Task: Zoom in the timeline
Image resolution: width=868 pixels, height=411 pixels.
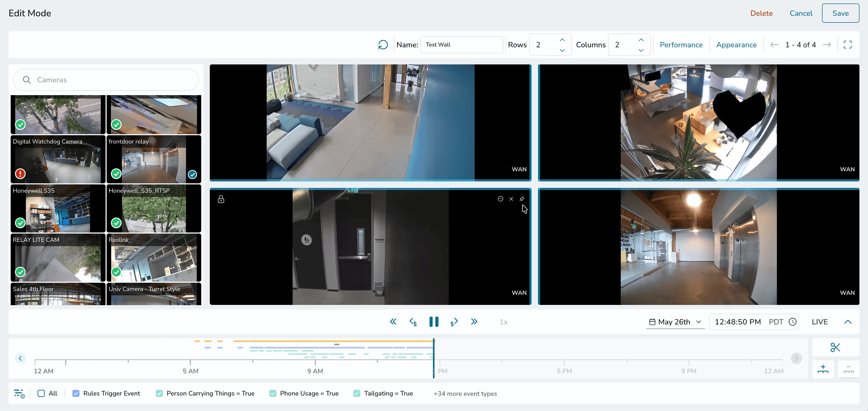Action: pos(823,369)
